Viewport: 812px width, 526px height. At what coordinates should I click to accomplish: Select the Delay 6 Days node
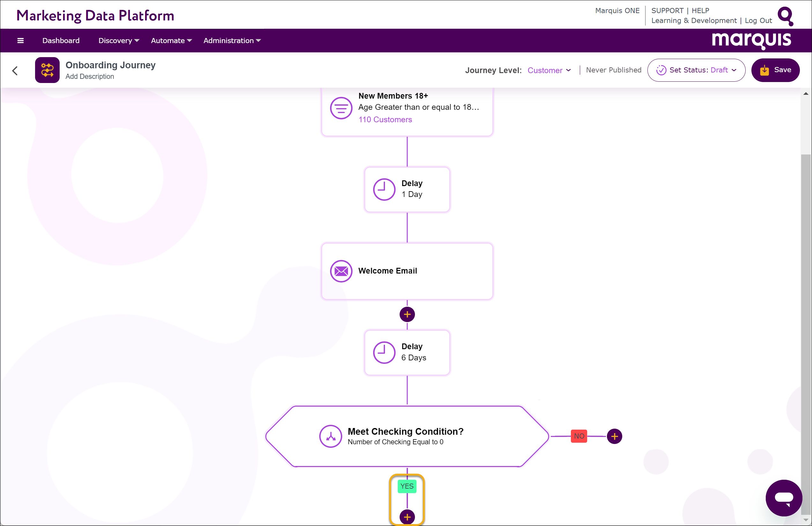(407, 352)
